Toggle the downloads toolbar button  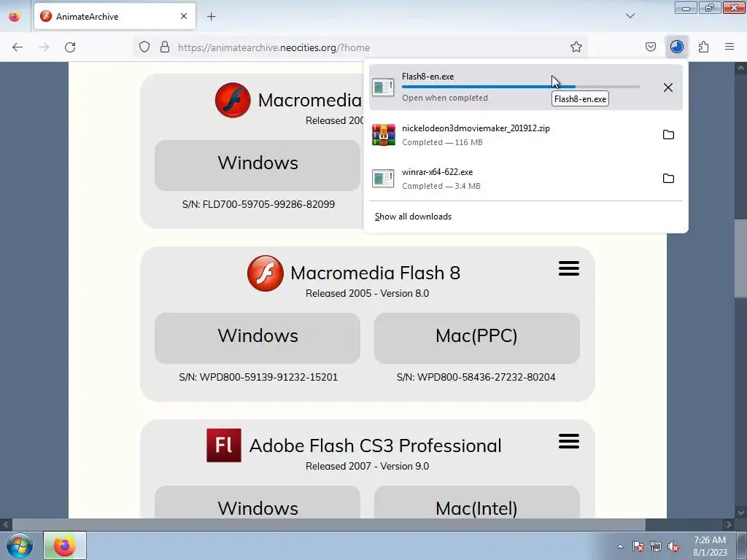(x=676, y=47)
